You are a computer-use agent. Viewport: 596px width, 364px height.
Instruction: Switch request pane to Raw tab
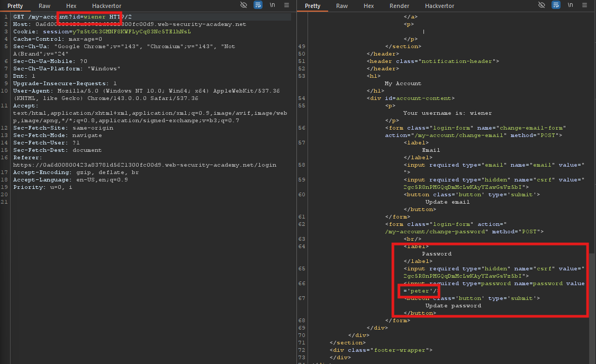pyautogui.click(x=44, y=6)
